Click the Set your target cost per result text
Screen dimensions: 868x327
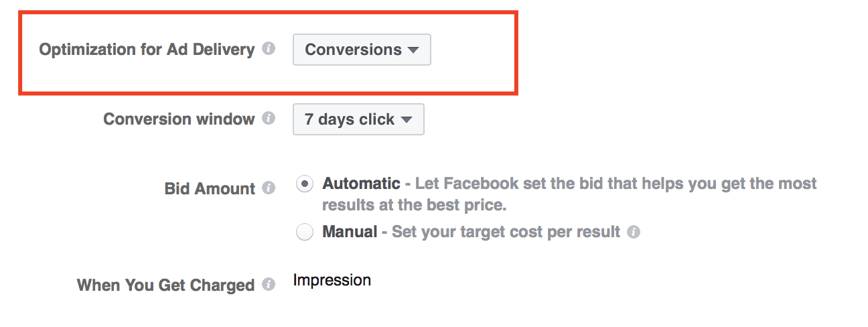[506, 232]
